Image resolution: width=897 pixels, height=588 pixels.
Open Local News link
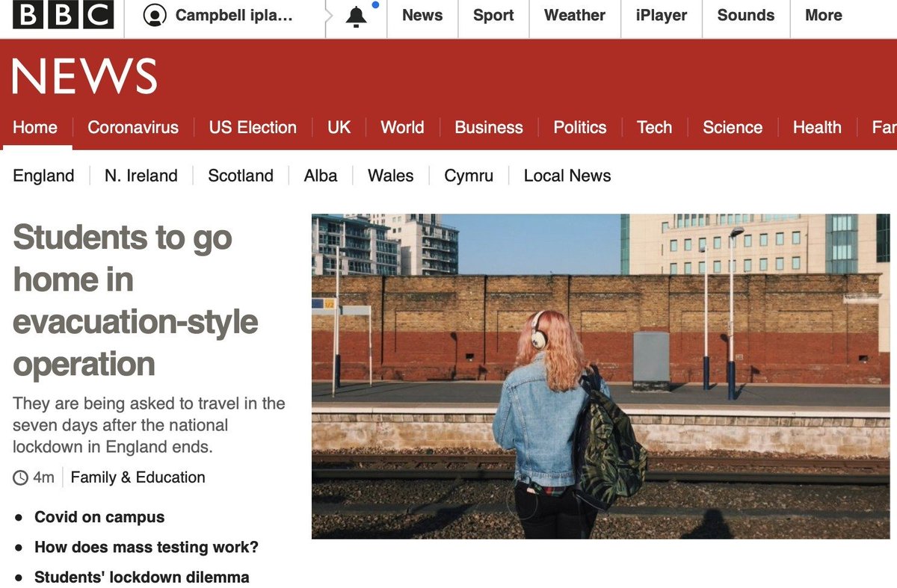[x=567, y=176]
